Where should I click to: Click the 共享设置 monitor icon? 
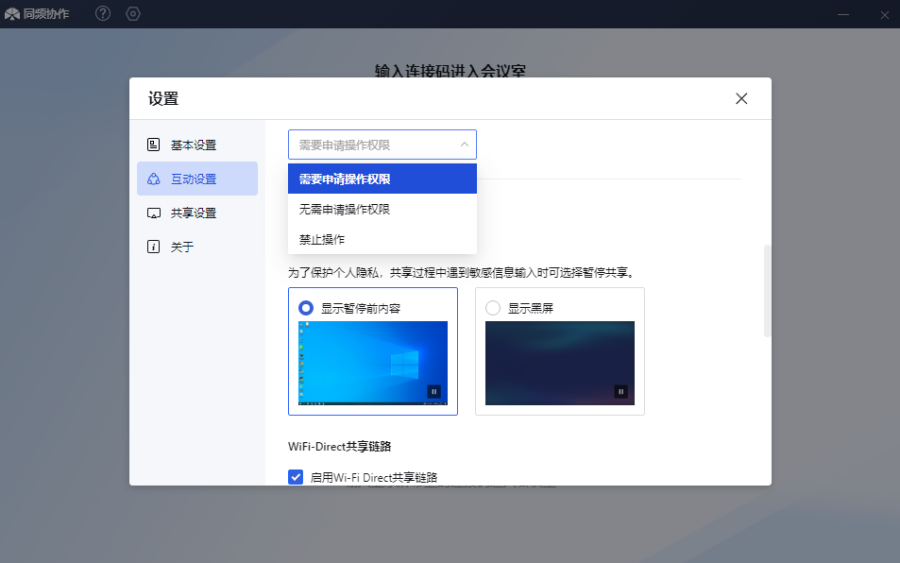pos(154,213)
